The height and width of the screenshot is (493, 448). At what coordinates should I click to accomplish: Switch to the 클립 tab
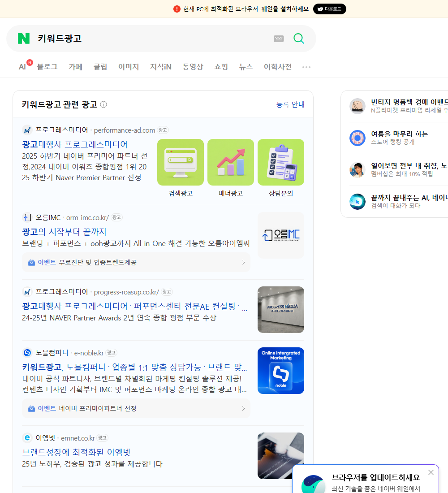pyautogui.click(x=100, y=67)
